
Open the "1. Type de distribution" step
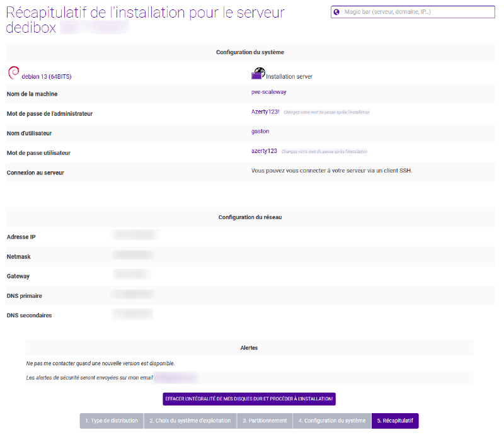tap(112, 421)
